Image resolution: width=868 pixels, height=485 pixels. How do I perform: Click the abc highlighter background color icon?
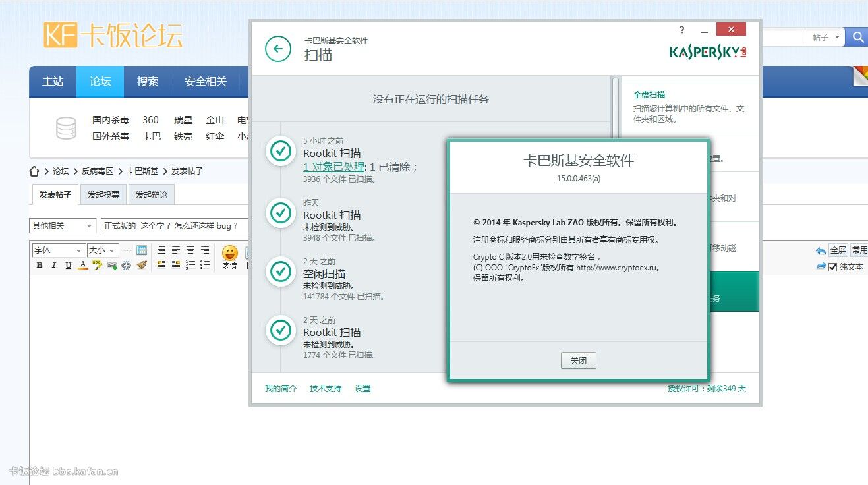(98, 265)
